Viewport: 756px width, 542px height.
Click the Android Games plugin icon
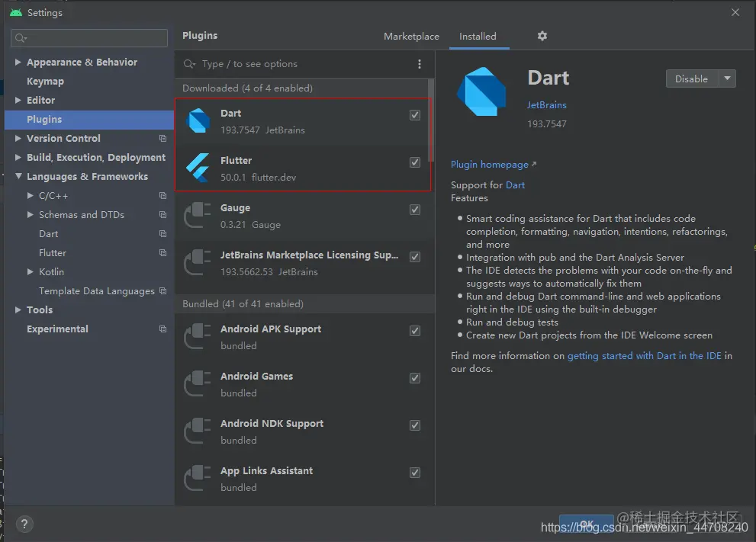tap(198, 383)
